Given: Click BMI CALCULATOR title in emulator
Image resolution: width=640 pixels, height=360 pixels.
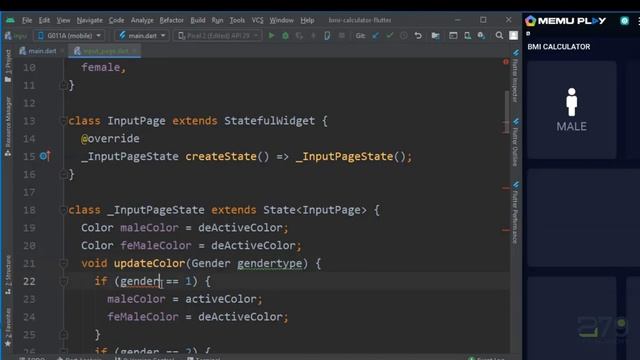Looking at the screenshot, I should [558, 47].
